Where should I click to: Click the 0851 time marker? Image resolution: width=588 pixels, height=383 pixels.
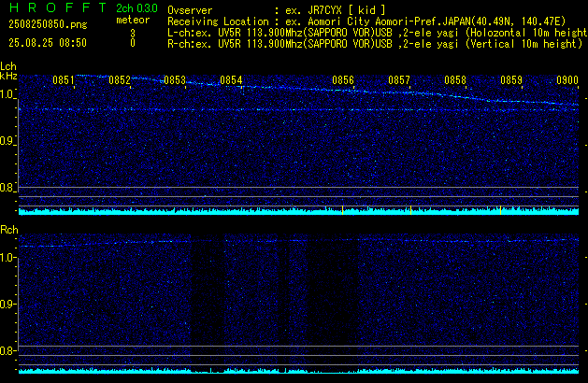64,80
